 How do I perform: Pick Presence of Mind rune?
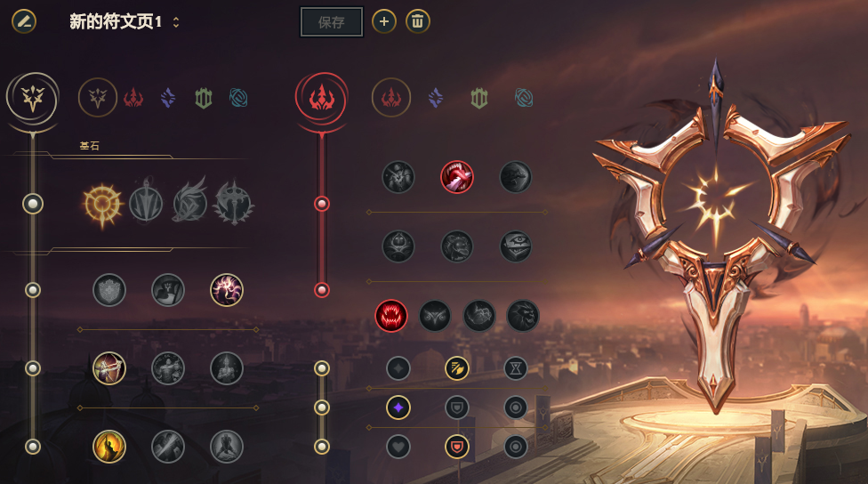pos(227,290)
